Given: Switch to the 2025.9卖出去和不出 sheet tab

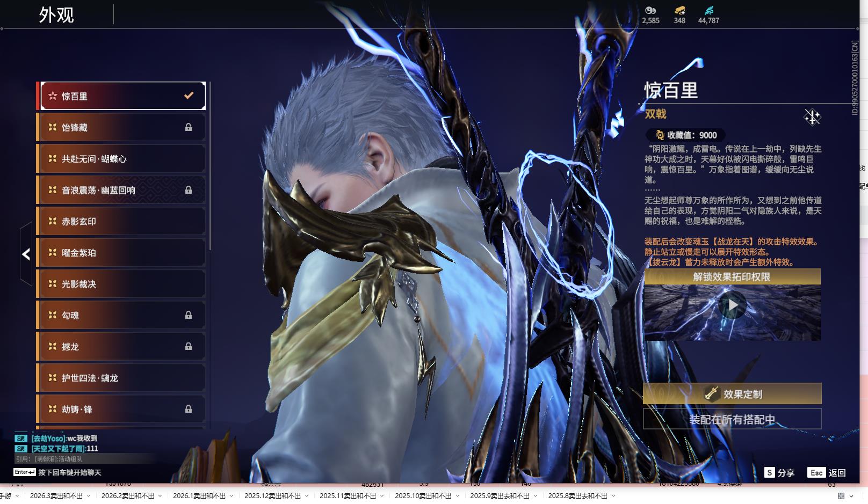Looking at the screenshot, I should pyautogui.click(x=500, y=496).
